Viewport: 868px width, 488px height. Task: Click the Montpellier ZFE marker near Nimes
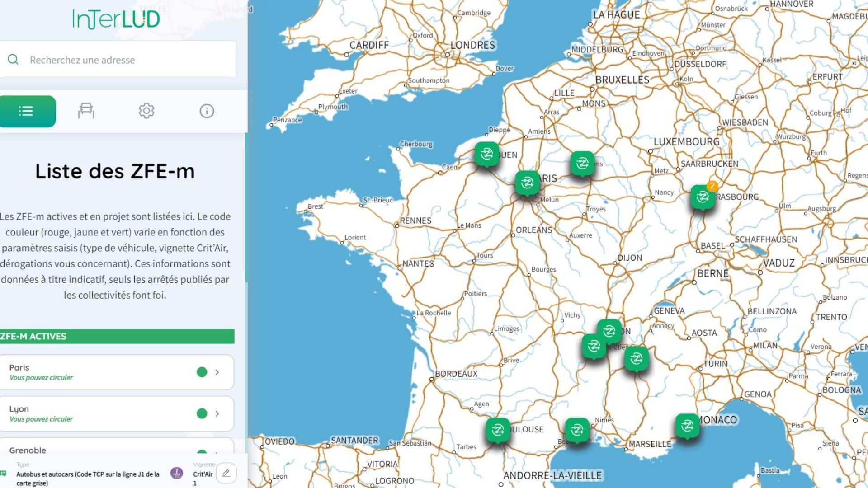(577, 430)
